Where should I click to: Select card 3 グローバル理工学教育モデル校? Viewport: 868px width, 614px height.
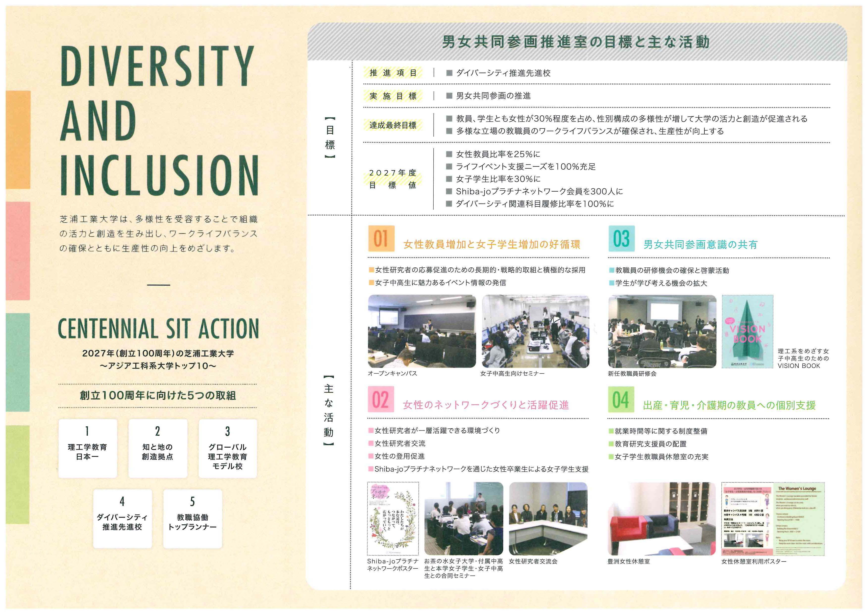point(228,448)
